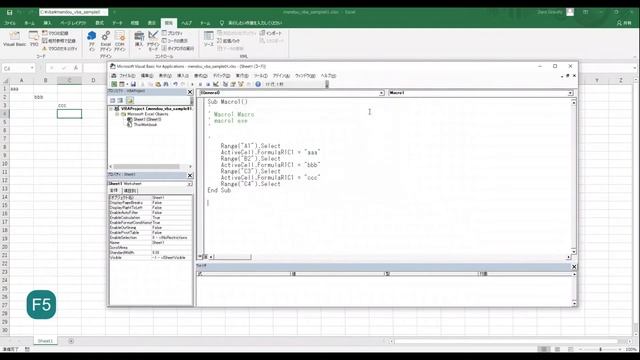Open Properties Window via VBA toolbar icon
This screenshot has height=360, width=640.
(x=233, y=84)
